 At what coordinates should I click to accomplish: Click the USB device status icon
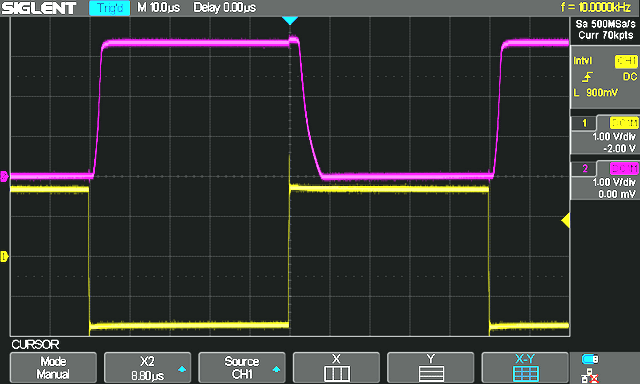[x=590, y=359]
